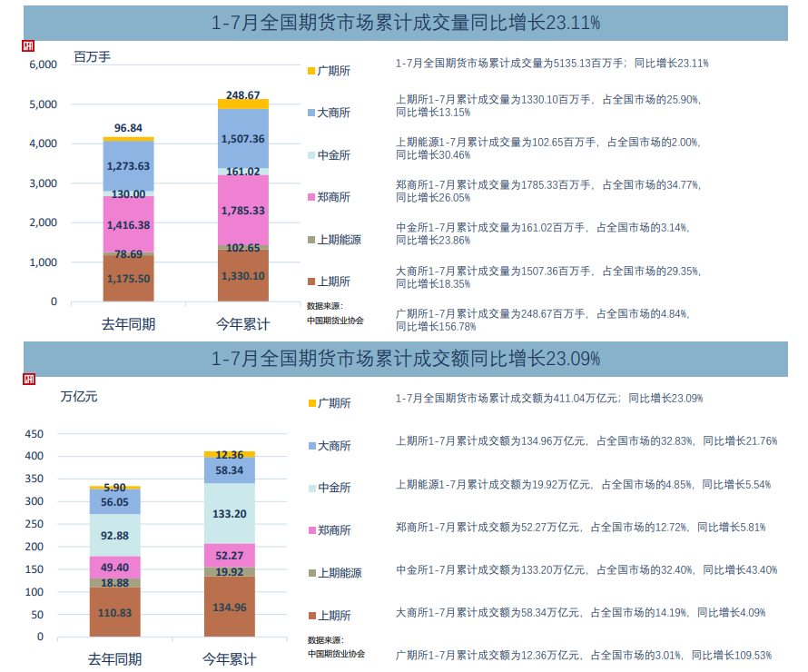Viewport: 808px width, 672px height.
Task: Select the bar segment labeled 1,273.63
Action: (x=128, y=166)
